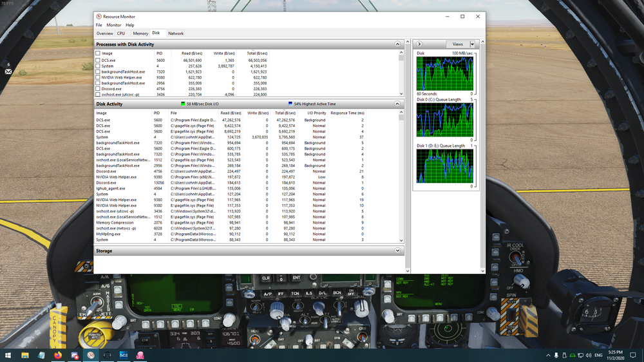Click the Windows Start button
Viewport: 644px width, 362px height.
click(8, 355)
